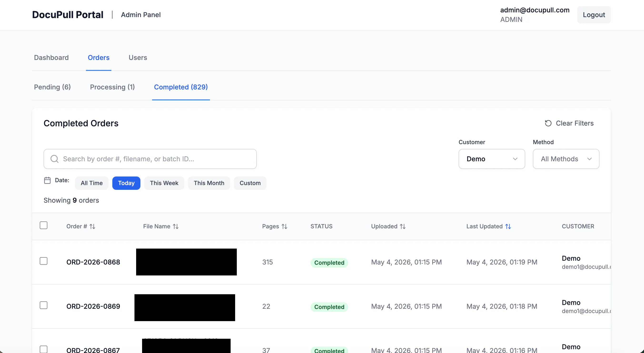Toggle the select-all orders checkbox
644x353 pixels.
coord(44,225)
